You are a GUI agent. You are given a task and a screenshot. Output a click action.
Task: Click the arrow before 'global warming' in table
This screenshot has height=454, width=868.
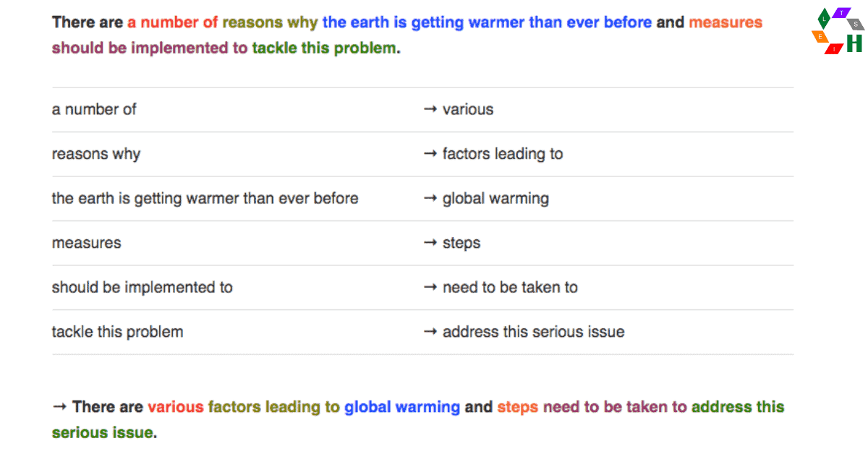coord(430,199)
